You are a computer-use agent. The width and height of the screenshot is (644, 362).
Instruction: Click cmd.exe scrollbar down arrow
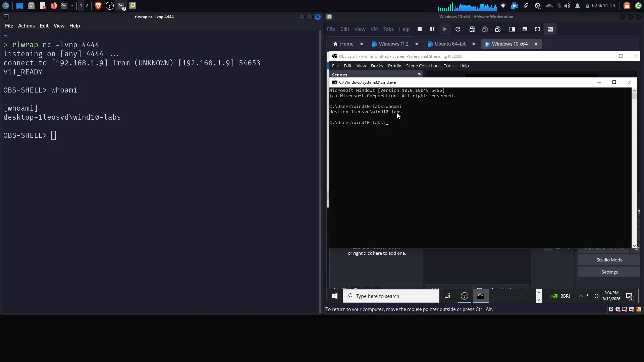point(634,246)
